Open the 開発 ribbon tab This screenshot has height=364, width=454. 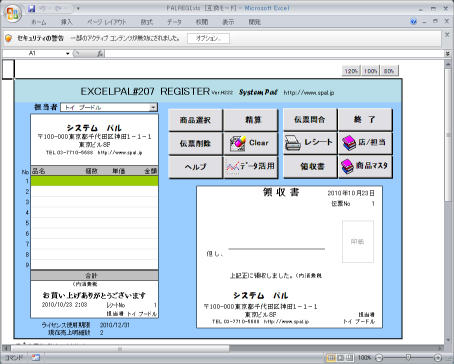[x=254, y=22]
